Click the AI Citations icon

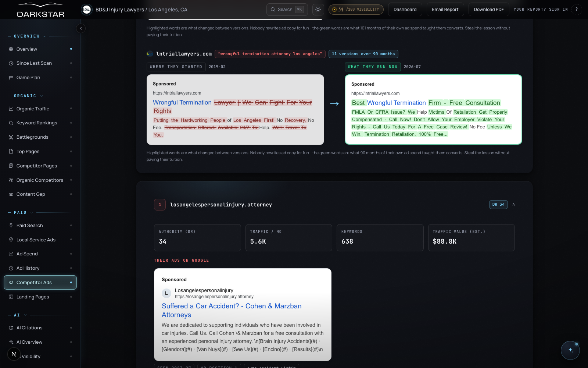[11, 328]
